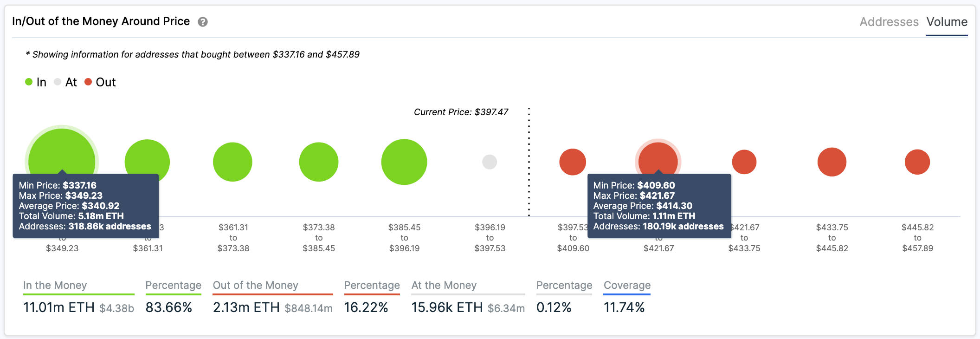Click the Out of the Money heading
This screenshot has height=339, width=980.
(x=256, y=285)
